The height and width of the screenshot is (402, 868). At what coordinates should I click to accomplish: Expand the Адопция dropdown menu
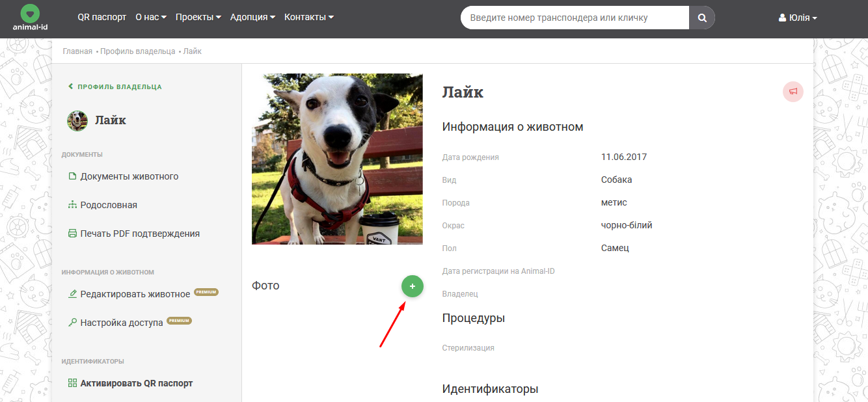point(252,18)
